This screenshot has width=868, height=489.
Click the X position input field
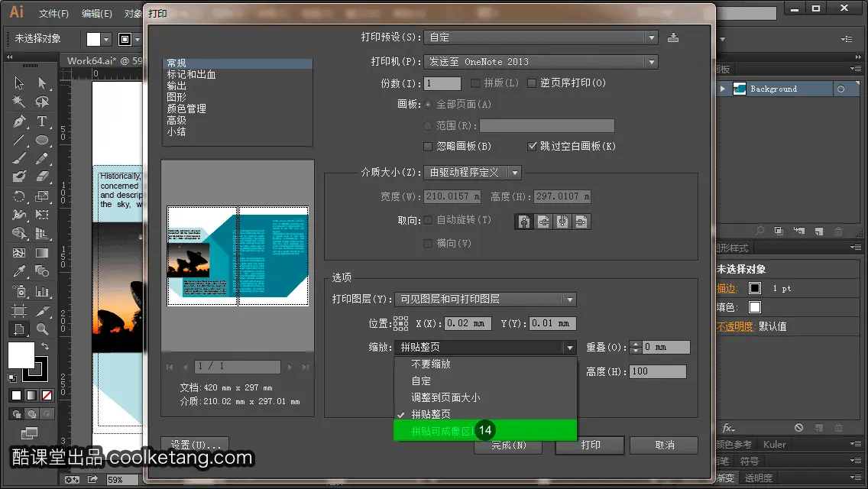(467, 323)
